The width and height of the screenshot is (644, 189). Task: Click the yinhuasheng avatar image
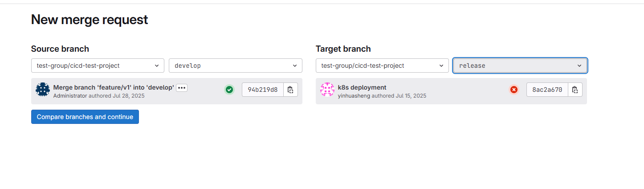pyautogui.click(x=327, y=90)
